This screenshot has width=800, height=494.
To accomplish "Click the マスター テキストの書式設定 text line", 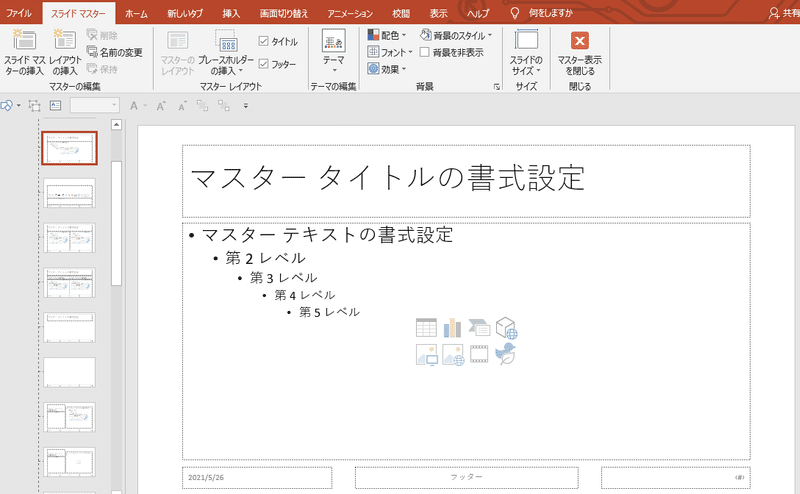I will 327,235.
